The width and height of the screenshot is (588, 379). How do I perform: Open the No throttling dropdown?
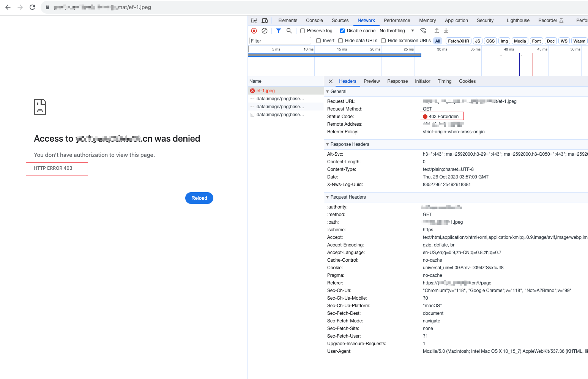[x=397, y=31]
